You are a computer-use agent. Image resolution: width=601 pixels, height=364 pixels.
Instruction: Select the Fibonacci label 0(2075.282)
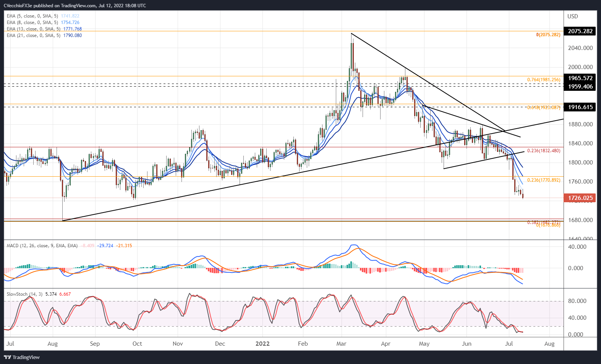[548, 35]
